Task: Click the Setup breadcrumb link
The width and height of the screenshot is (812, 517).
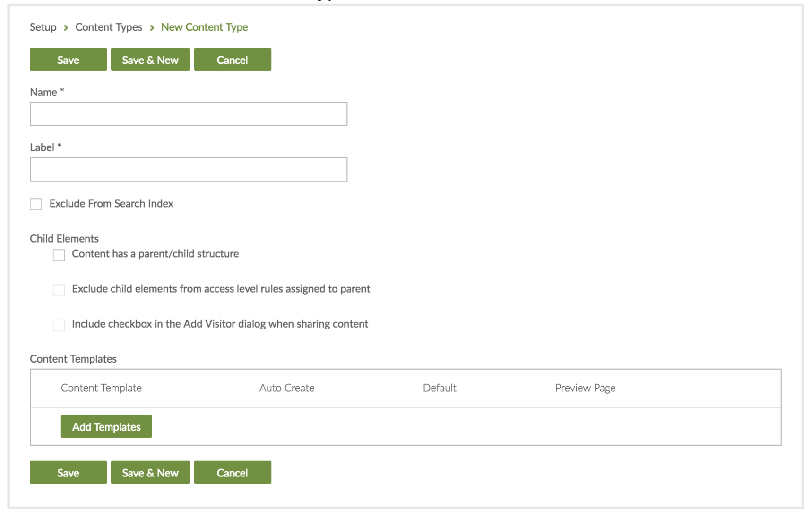Action: tap(43, 27)
